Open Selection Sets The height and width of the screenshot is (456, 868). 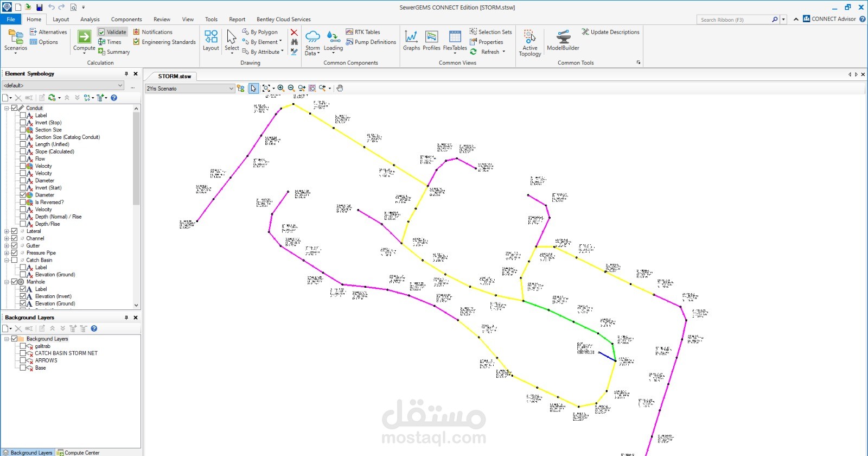pyautogui.click(x=490, y=32)
